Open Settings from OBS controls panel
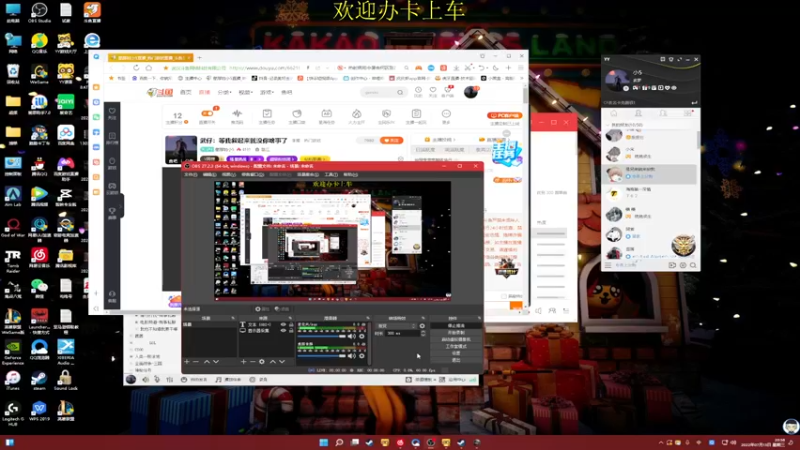Viewport: 800px width, 450px height. click(456, 353)
